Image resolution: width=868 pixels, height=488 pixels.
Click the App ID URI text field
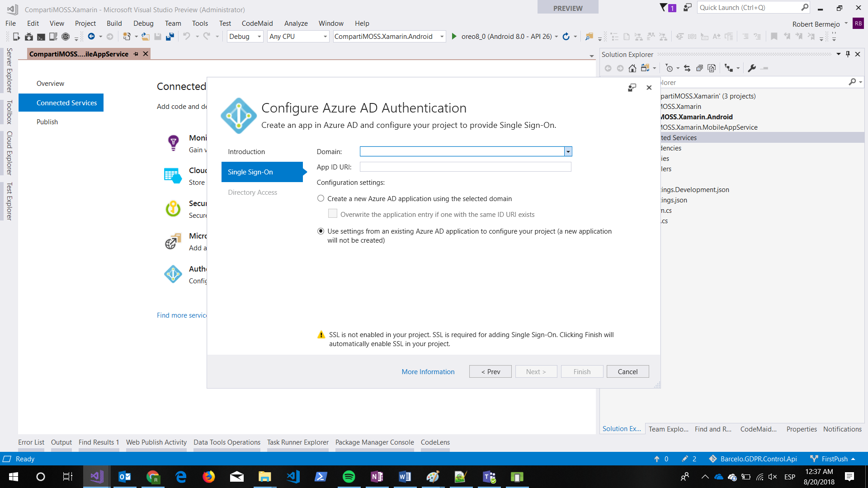pos(465,167)
